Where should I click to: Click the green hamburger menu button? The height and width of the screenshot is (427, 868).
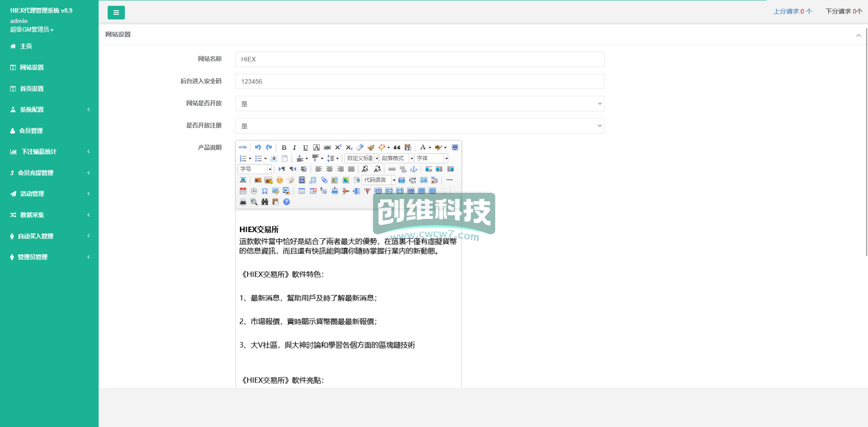[x=116, y=13]
